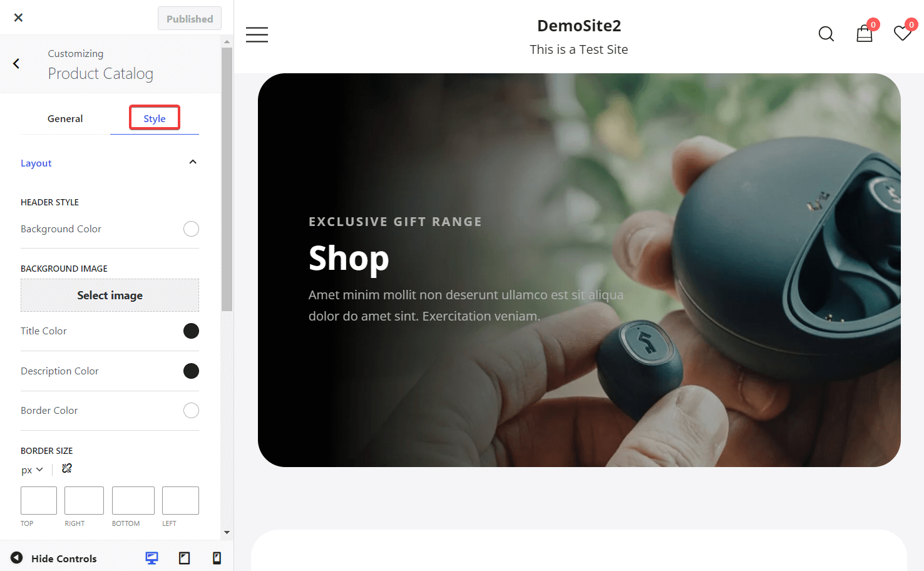Click the Published button
924x571 pixels.
pyautogui.click(x=190, y=19)
